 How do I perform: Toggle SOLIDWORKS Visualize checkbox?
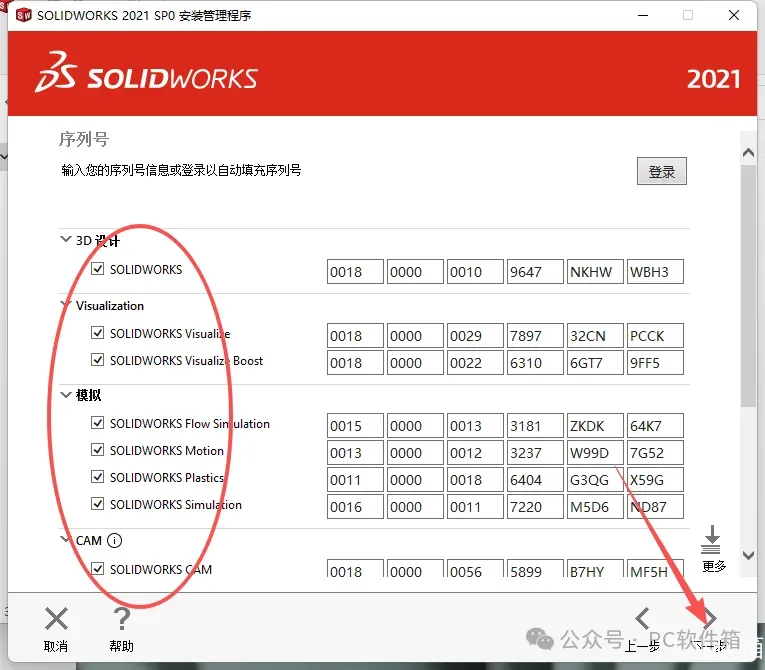click(x=98, y=333)
